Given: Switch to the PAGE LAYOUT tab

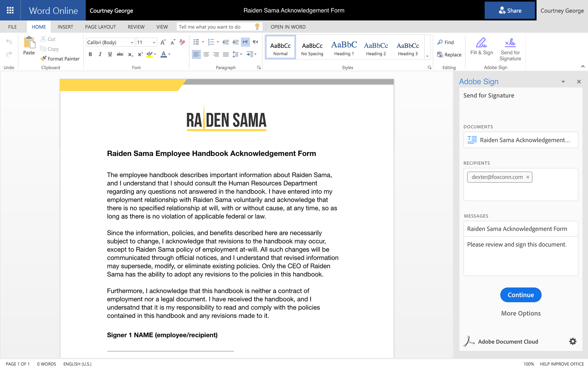Looking at the screenshot, I should point(100,27).
